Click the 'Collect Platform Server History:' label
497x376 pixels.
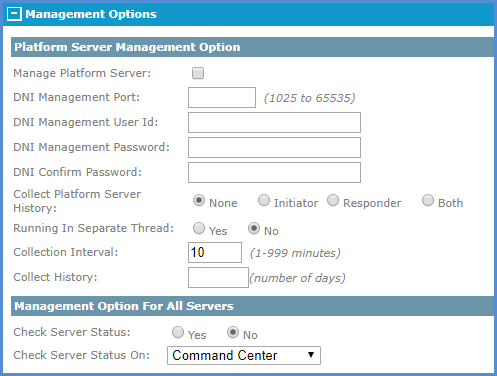point(77,201)
